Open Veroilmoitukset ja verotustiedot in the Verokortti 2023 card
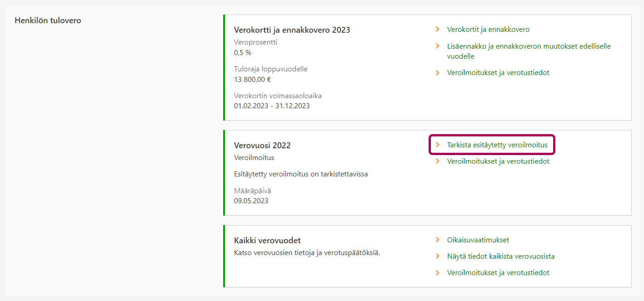The image size is (644, 301). point(498,73)
